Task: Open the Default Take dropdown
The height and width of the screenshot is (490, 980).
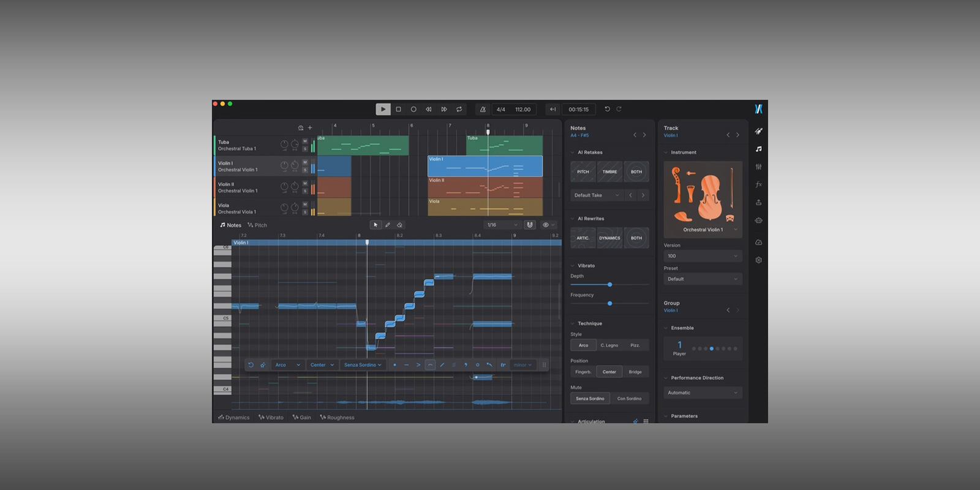Action: coord(597,195)
